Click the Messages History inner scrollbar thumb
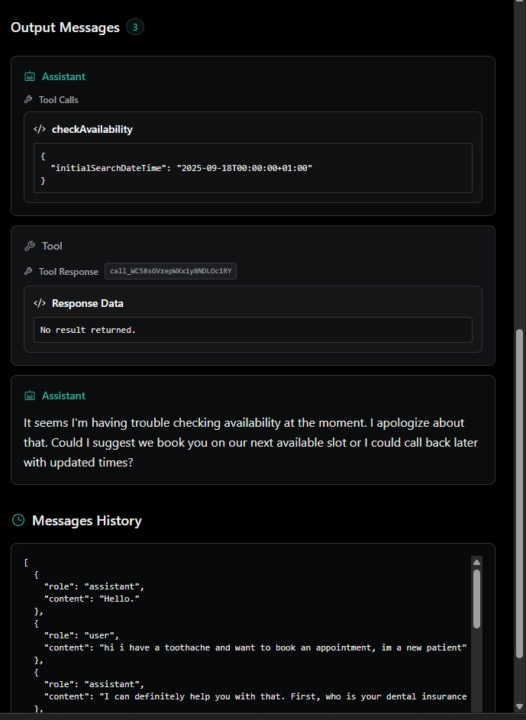This screenshot has height=720, width=526. pyautogui.click(x=476, y=599)
